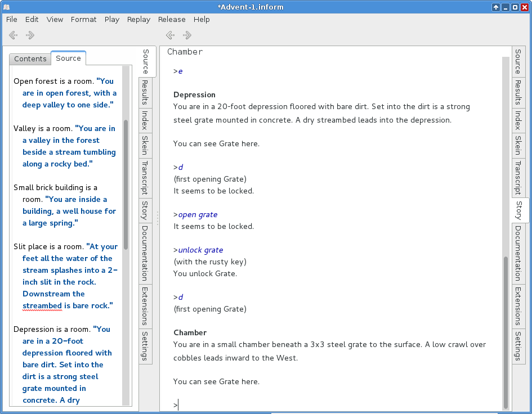Open the File menu
Viewport: 532px width, 414px height.
click(x=11, y=19)
